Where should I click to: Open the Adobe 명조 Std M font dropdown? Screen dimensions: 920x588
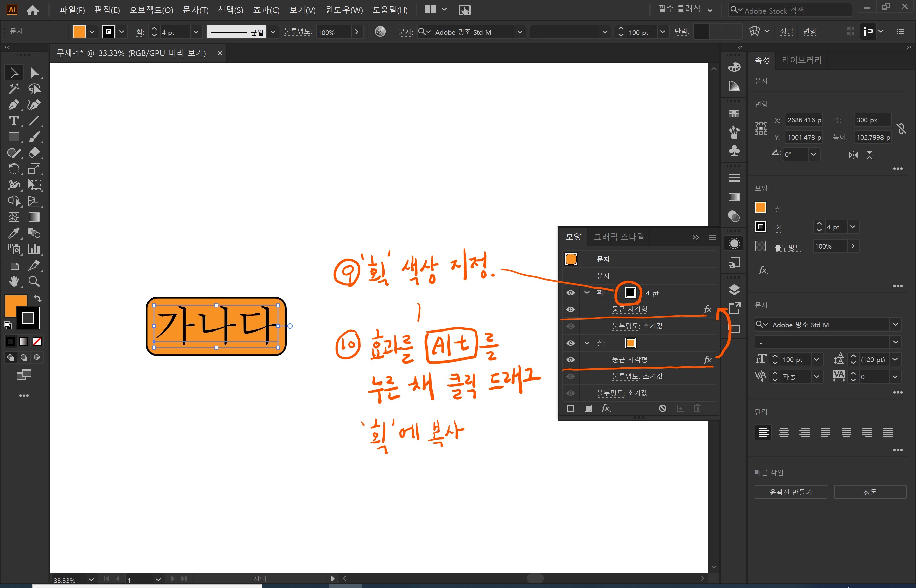point(520,32)
